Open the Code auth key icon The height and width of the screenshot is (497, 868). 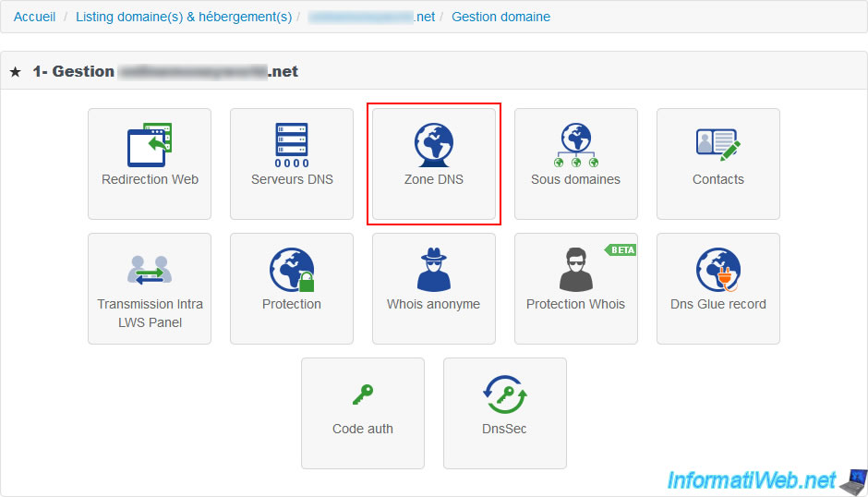coord(363,395)
